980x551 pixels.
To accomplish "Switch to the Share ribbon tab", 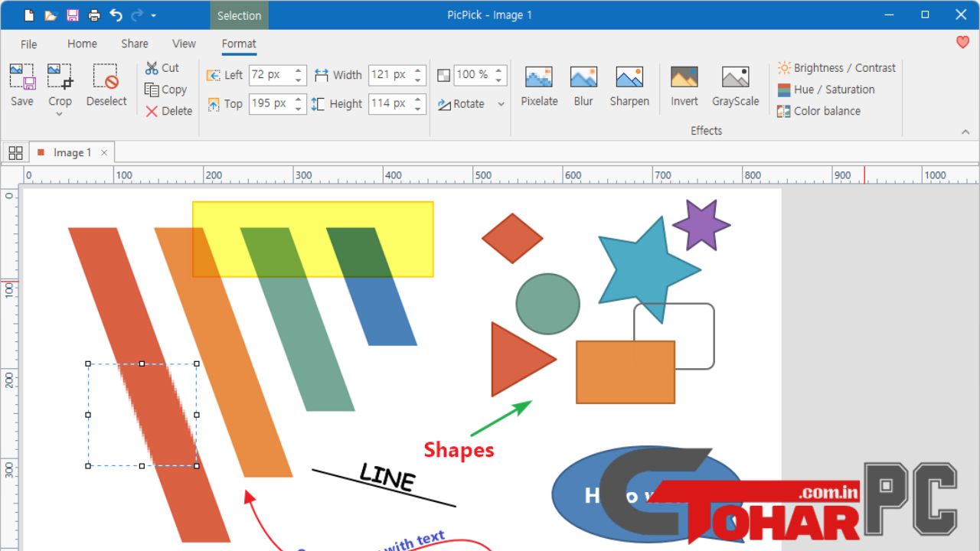I will point(135,44).
